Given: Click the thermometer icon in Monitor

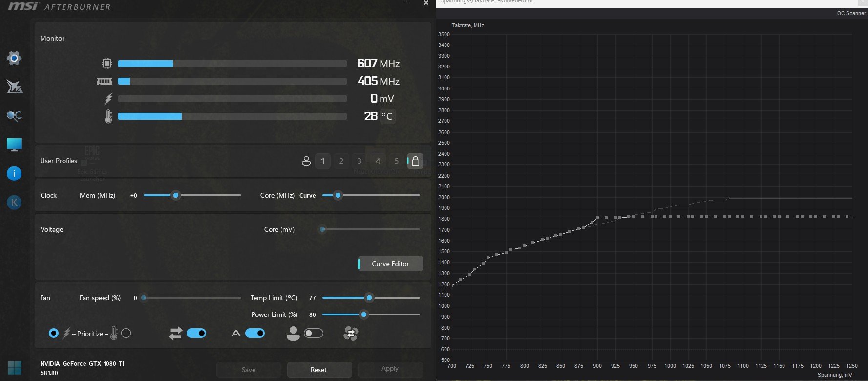Looking at the screenshot, I should (x=108, y=116).
